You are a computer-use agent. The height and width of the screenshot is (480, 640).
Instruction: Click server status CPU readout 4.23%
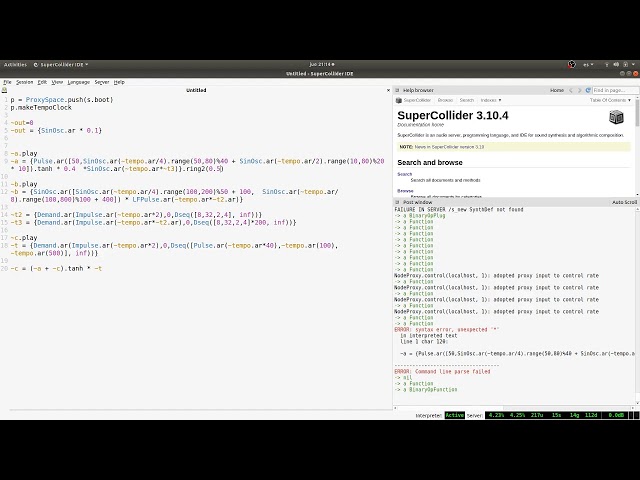[x=496, y=415]
